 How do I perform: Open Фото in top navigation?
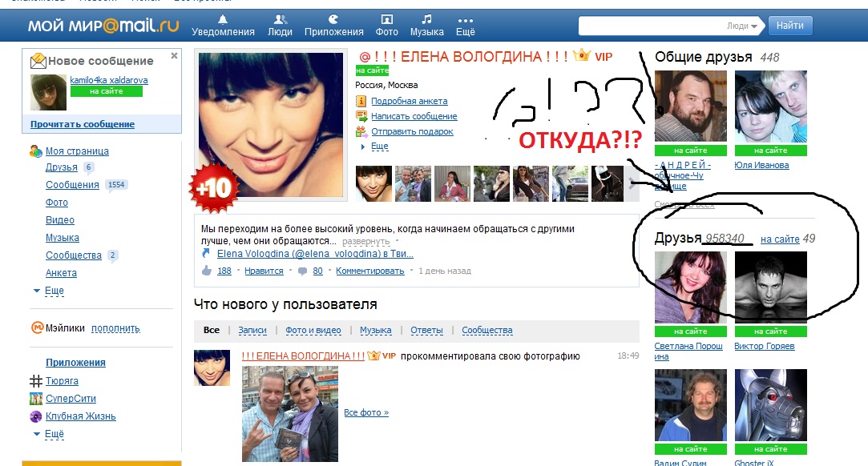click(387, 26)
